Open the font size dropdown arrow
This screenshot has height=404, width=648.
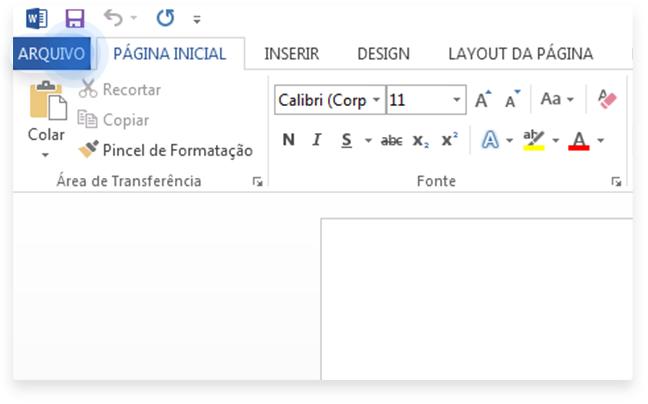456,100
